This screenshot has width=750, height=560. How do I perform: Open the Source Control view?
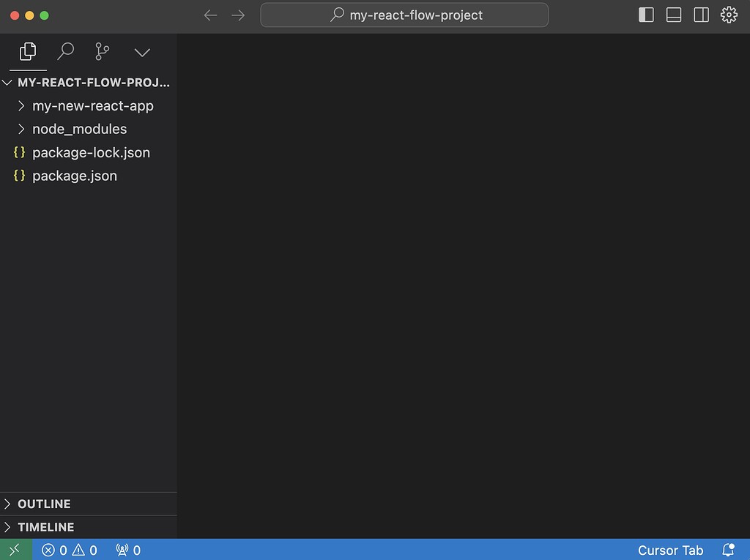point(102,52)
